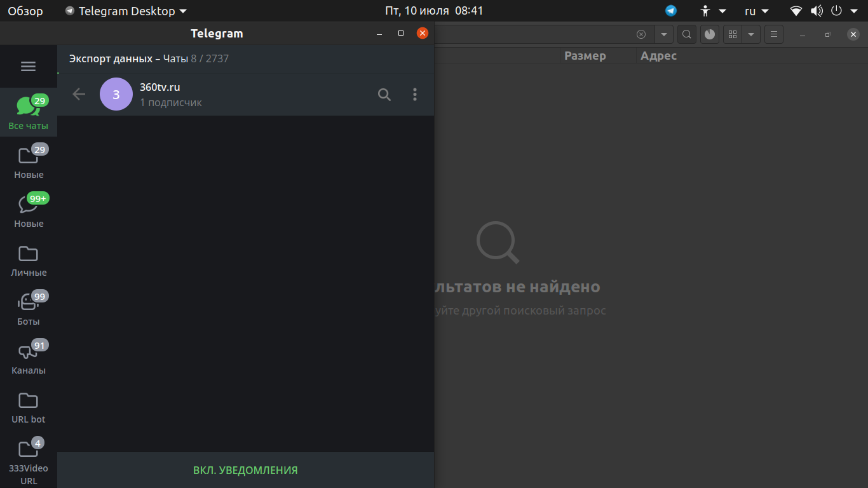
Task: Click the 1 подписчик subtitle
Action: [x=171, y=102]
